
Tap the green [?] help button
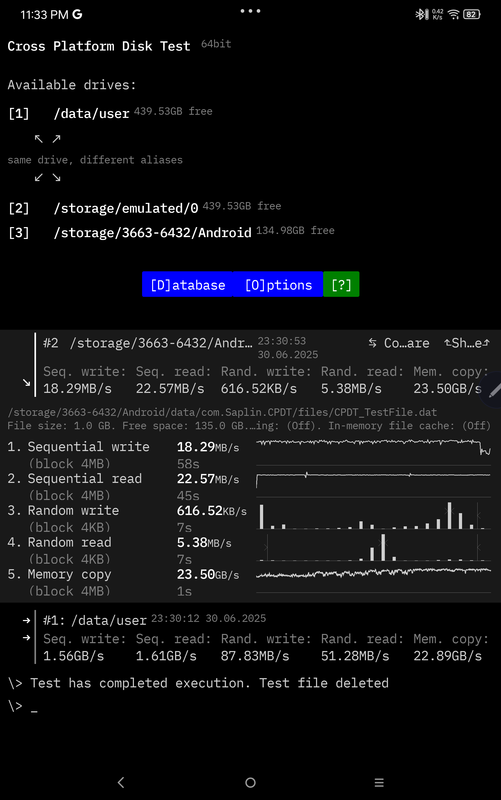click(x=341, y=284)
